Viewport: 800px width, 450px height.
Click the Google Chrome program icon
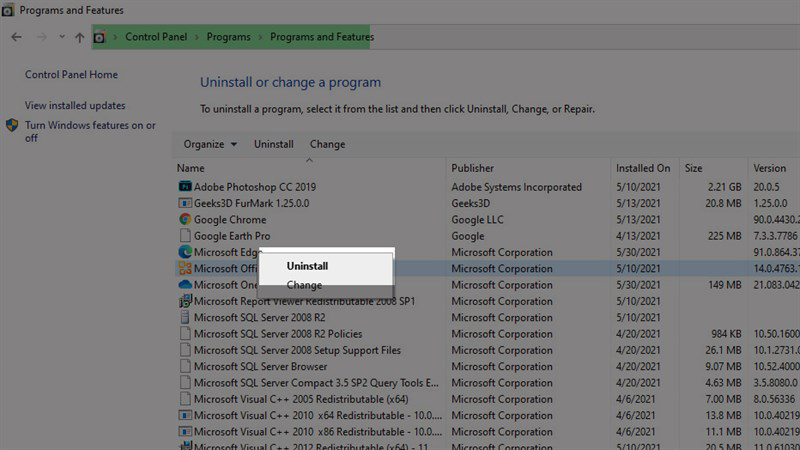tap(185, 220)
